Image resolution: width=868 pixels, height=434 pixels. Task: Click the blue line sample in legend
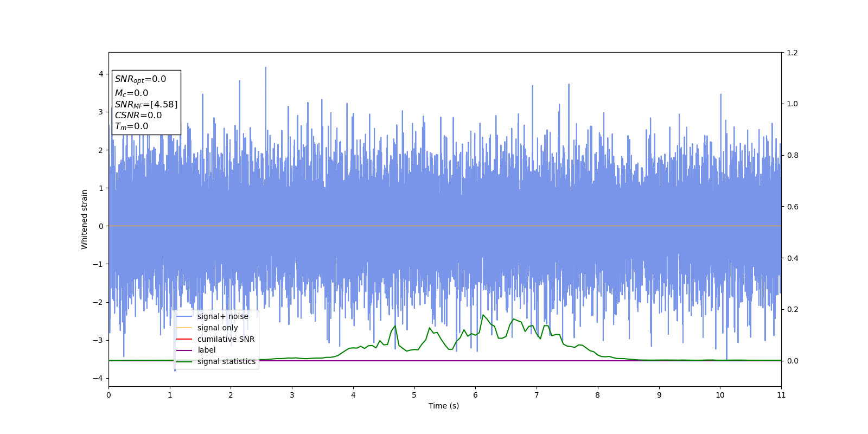(184, 316)
